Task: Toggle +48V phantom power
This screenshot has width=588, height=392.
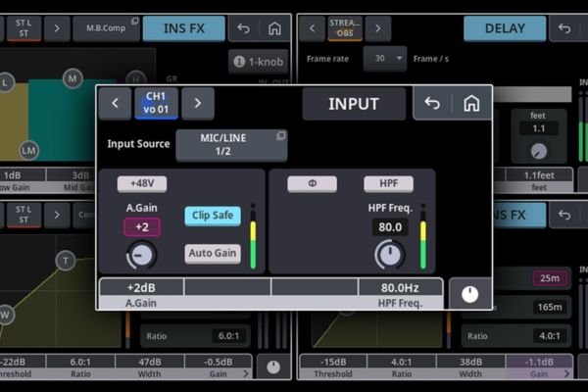Action: click(142, 183)
